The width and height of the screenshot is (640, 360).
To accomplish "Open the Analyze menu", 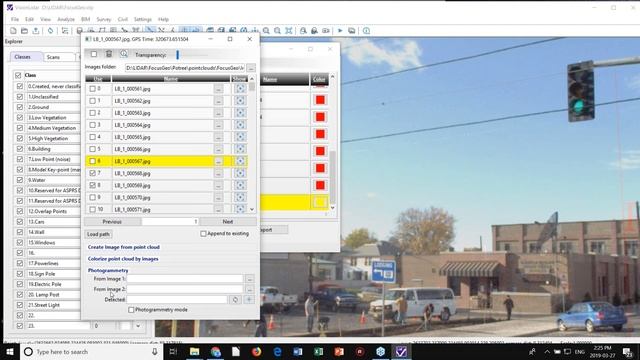I will pos(66,19).
